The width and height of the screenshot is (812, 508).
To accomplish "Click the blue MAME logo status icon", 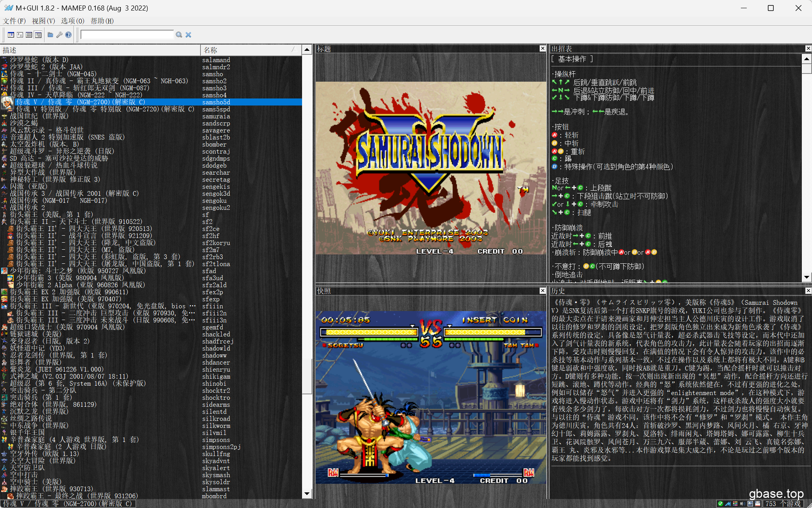I will pos(728,504).
